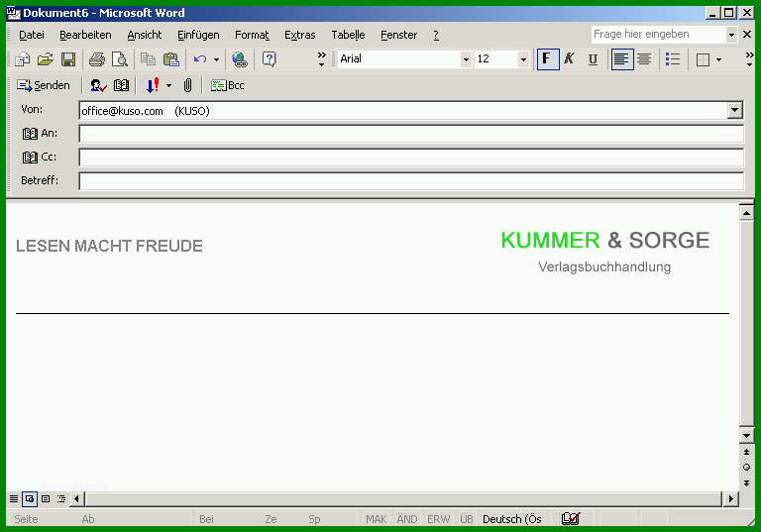
Task: Open address book icon next to An
Action: [x=30, y=134]
